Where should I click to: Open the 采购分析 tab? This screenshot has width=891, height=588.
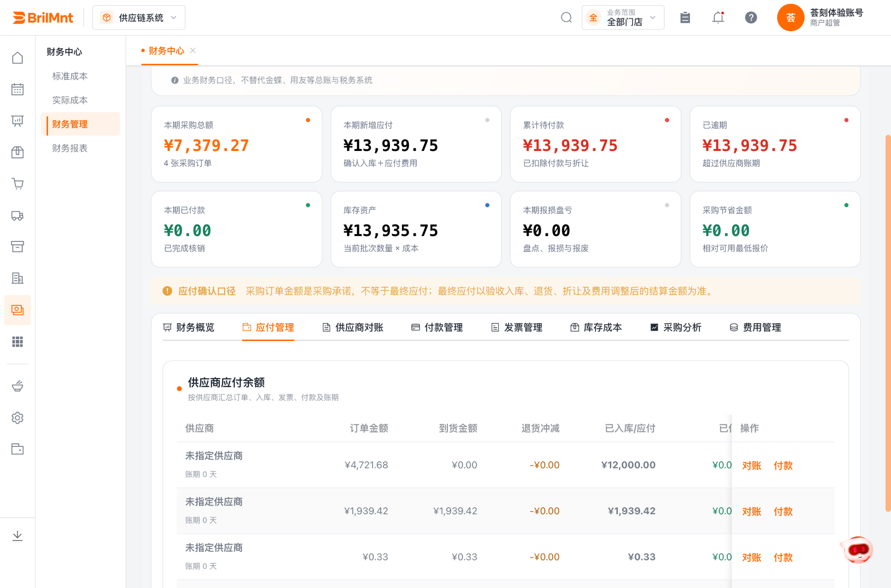[x=676, y=327]
